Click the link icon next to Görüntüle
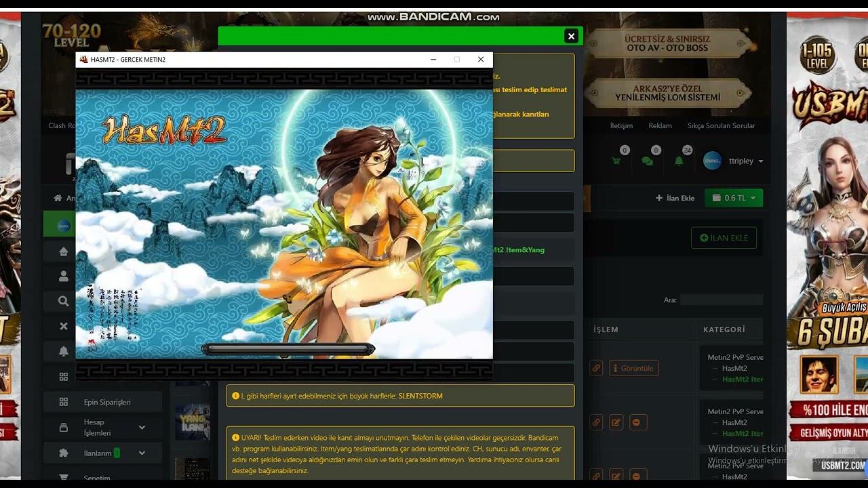The width and height of the screenshot is (868, 488). tap(595, 368)
